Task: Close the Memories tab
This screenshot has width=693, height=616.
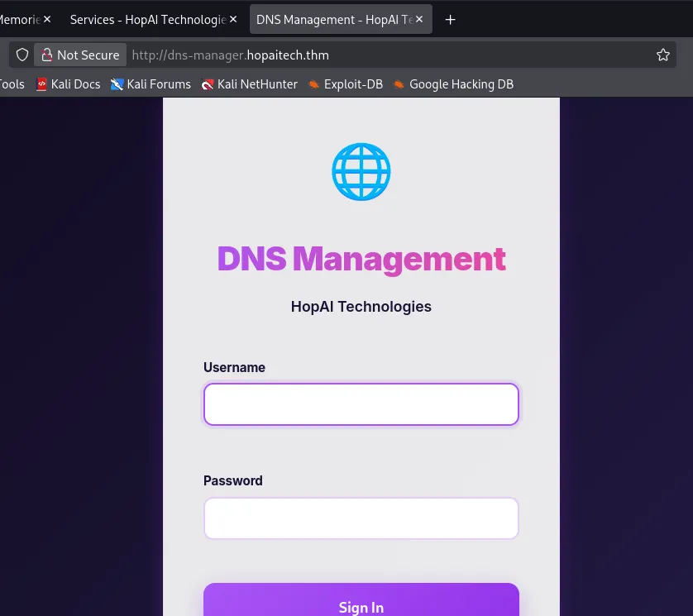Action: (46, 20)
